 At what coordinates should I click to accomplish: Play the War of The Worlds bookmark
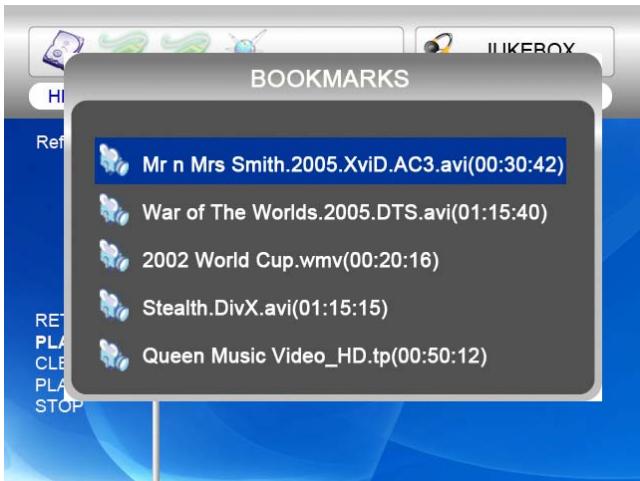tap(345, 212)
